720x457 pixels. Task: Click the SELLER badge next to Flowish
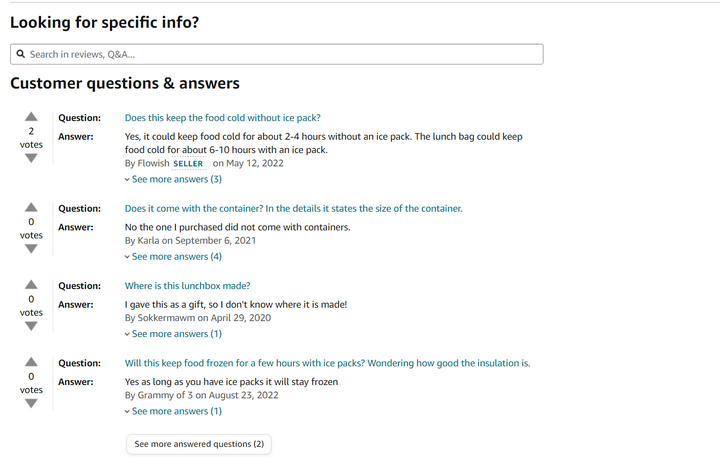coord(188,164)
